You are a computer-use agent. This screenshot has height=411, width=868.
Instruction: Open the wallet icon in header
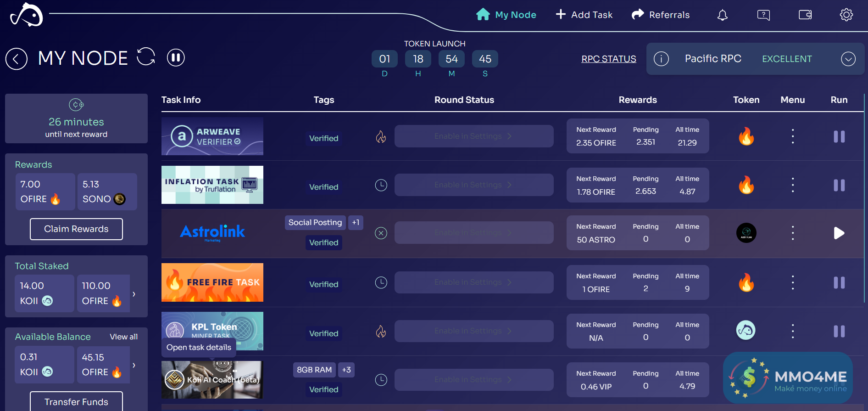[805, 15]
